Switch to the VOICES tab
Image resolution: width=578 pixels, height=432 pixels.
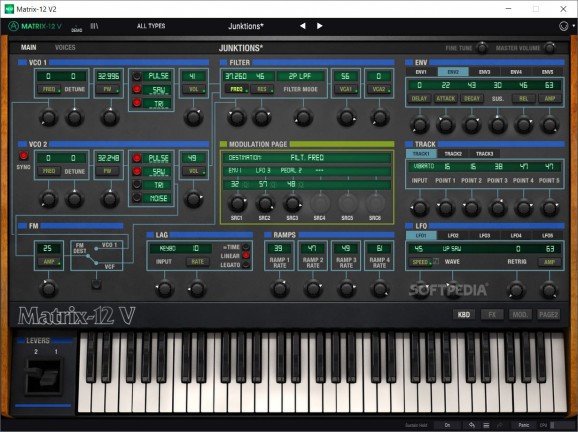point(65,48)
